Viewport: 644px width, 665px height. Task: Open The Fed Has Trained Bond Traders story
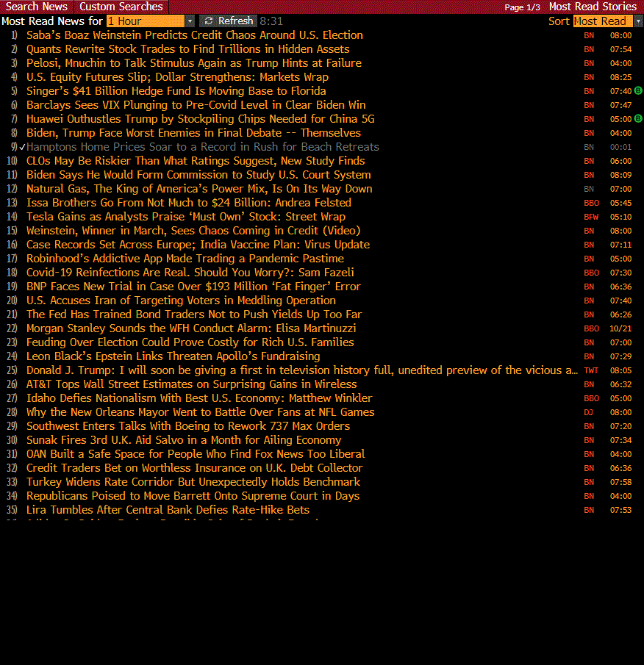point(194,314)
